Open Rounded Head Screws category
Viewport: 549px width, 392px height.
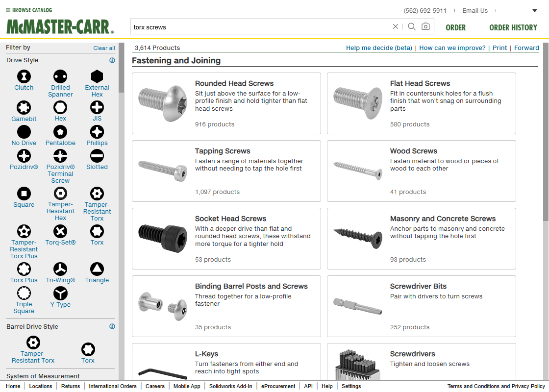tap(226, 103)
